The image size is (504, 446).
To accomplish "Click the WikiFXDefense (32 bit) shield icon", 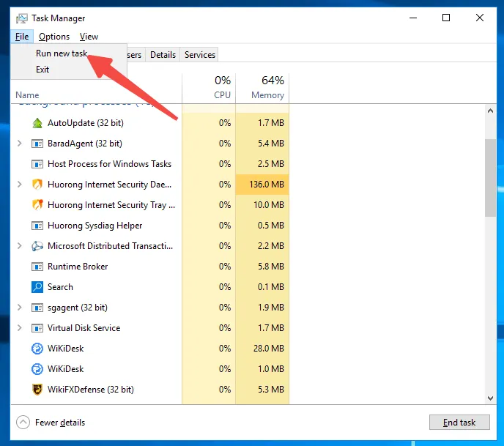I will pyautogui.click(x=37, y=390).
